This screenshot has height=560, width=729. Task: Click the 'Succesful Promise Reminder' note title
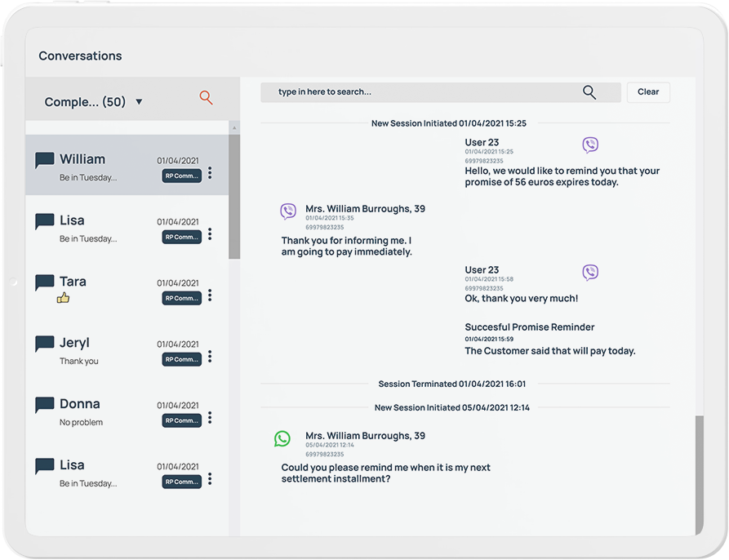(530, 327)
